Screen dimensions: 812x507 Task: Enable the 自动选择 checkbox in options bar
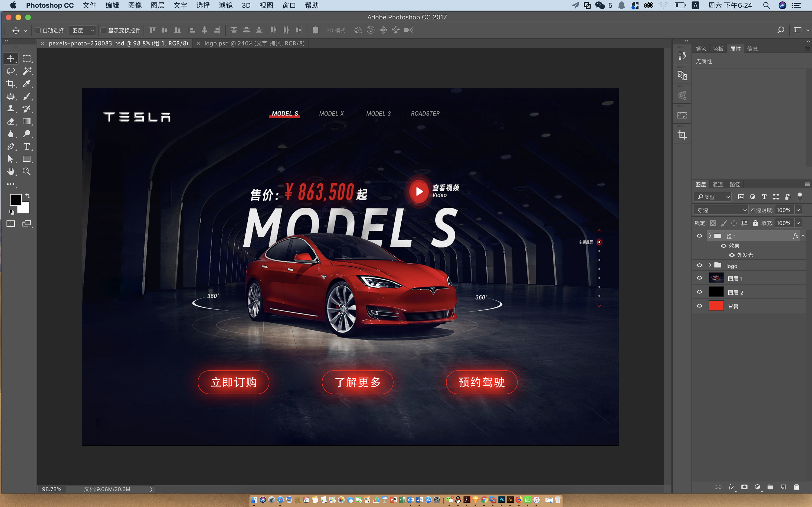pos(37,30)
